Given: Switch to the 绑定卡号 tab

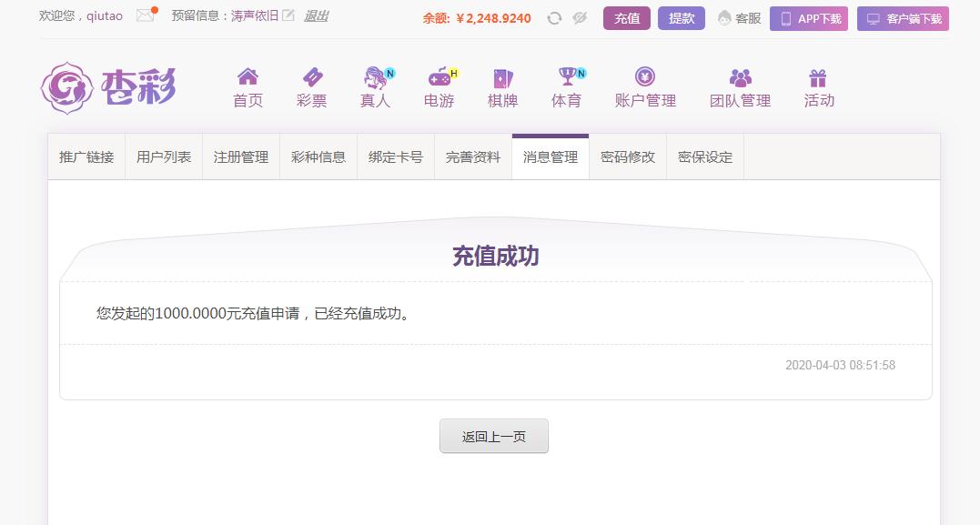Looking at the screenshot, I should point(396,156).
